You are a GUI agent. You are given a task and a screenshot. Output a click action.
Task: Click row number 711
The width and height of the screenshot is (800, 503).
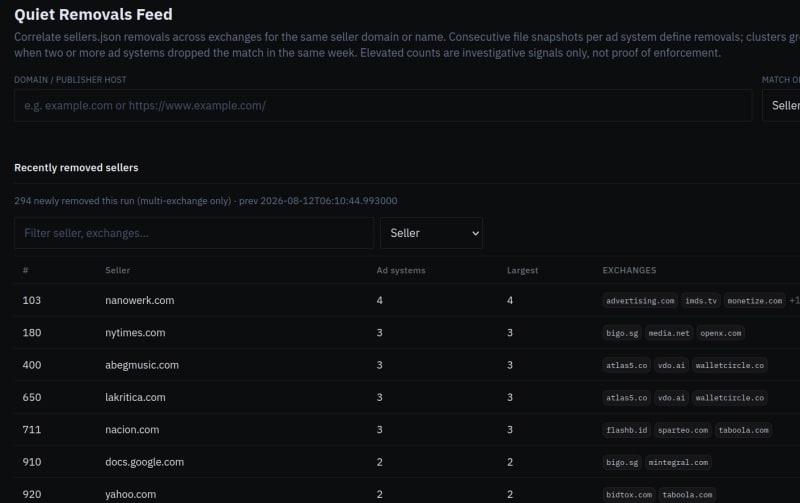click(32, 430)
